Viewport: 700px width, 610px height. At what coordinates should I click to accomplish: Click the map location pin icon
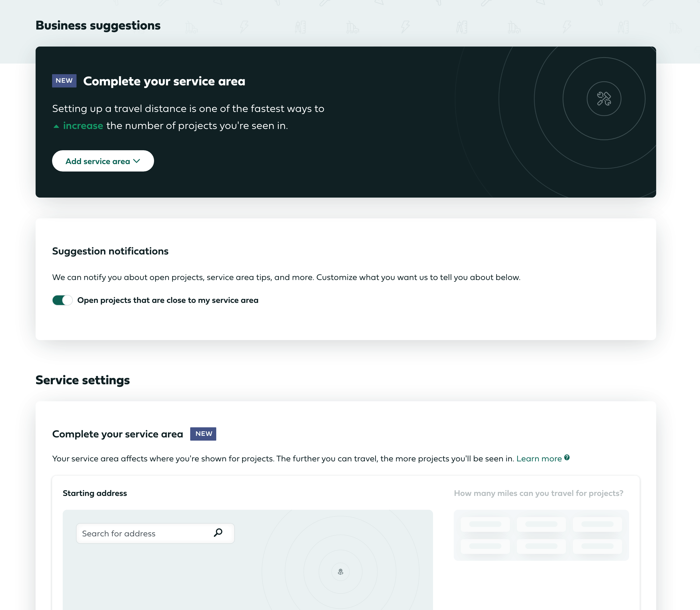340,572
